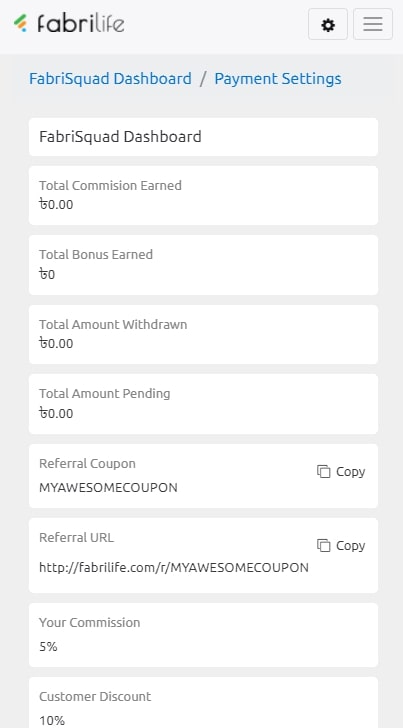
Task: Expand the hamburger navigation menu
Action: pyautogui.click(x=373, y=24)
